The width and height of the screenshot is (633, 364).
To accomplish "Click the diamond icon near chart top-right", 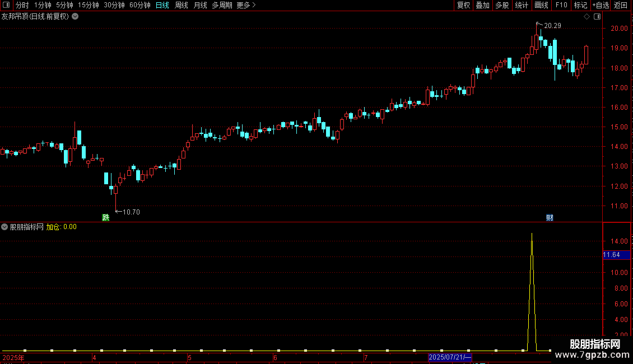I will [x=587, y=17].
